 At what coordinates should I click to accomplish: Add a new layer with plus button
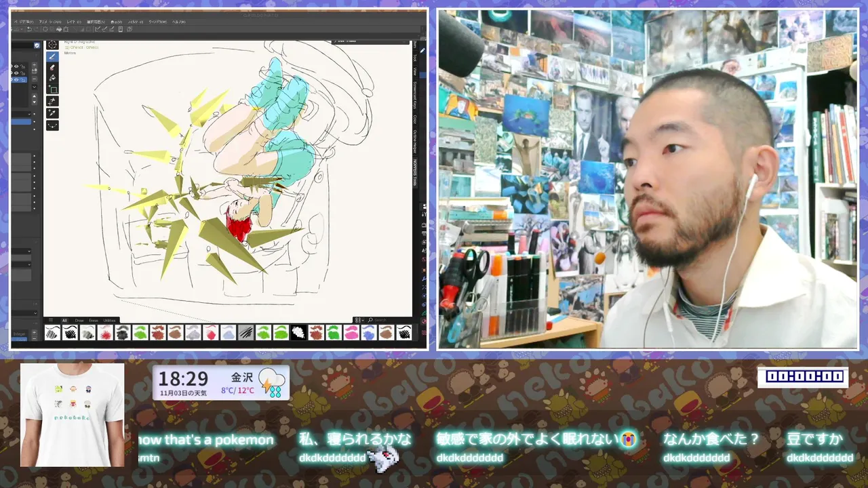[35, 64]
